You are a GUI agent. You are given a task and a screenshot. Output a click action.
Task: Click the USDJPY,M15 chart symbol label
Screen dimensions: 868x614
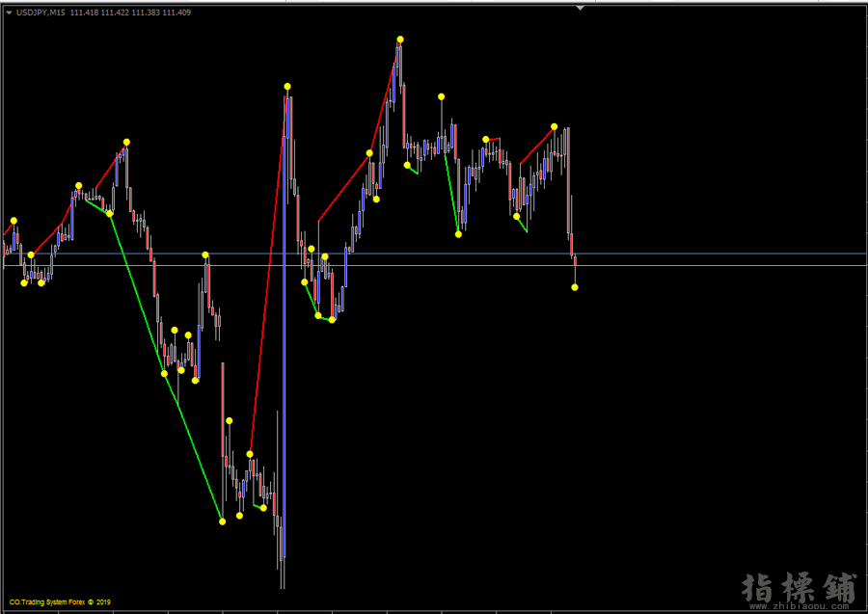41,13
